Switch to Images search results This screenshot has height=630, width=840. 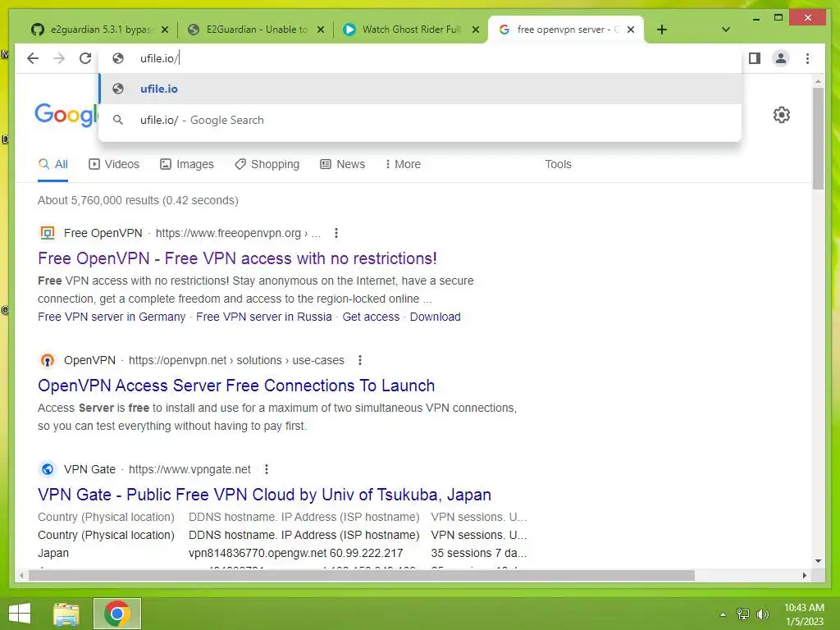click(x=187, y=164)
